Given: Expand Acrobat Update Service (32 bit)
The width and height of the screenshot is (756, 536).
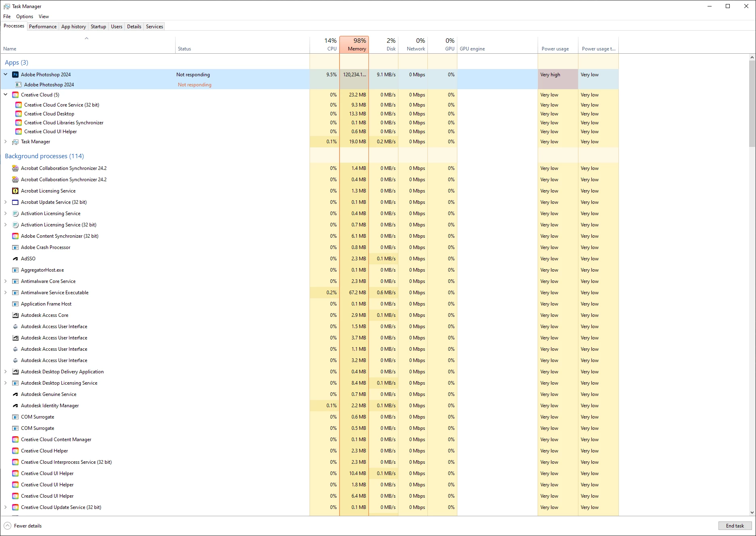Looking at the screenshot, I should [x=6, y=202].
